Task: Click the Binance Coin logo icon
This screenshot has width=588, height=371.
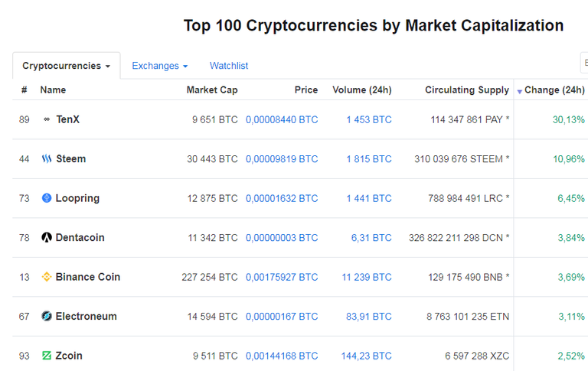Action: tap(47, 277)
